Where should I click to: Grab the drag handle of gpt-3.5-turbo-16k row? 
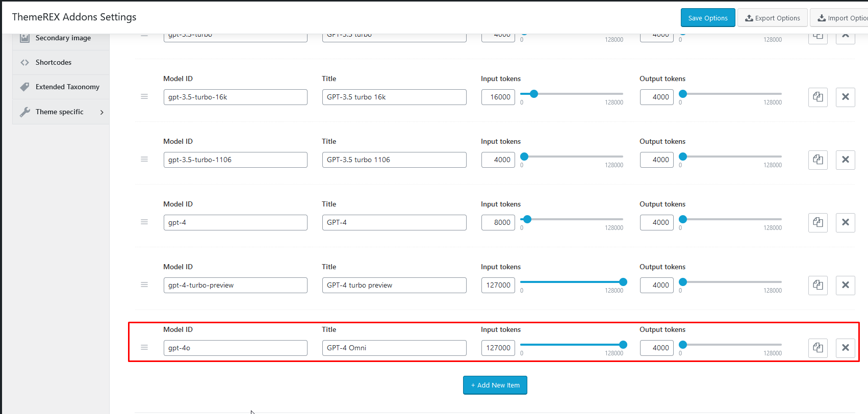pyautogui.click(x=144, y=96)
